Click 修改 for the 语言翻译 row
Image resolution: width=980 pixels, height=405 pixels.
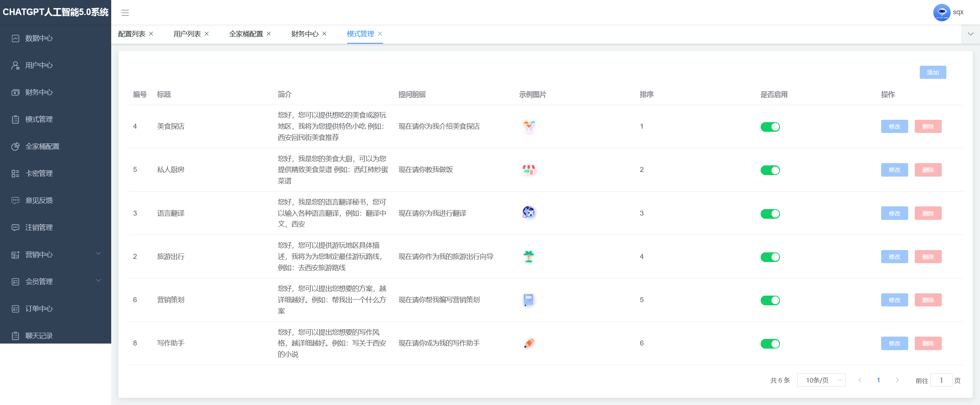pyautogui.click(x=894, y=213)
